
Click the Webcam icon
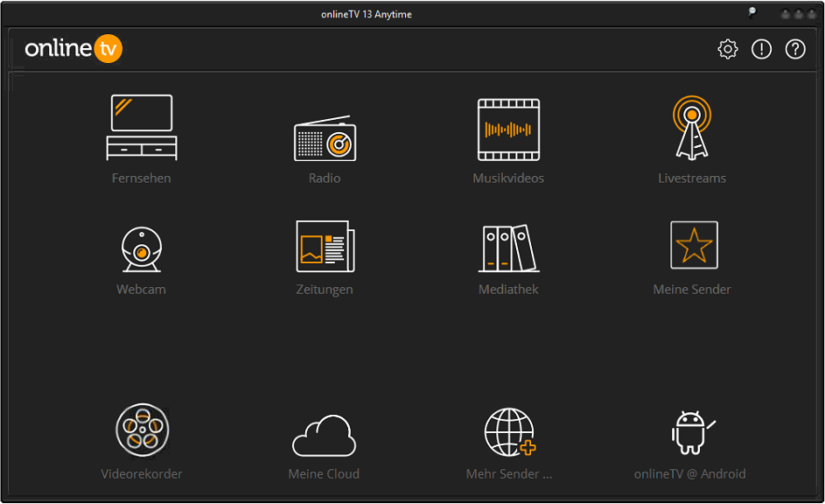pos(141,250)
